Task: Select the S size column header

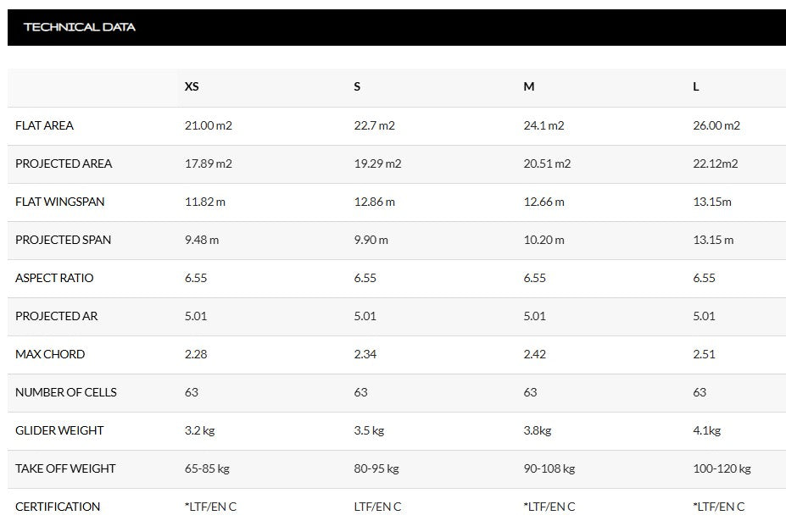Action: pos(357,86)
